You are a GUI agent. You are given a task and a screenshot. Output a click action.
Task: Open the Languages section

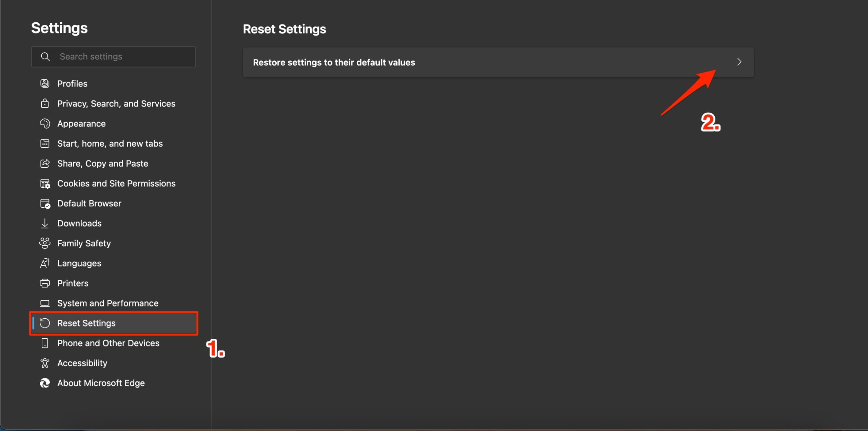point(79,263)
